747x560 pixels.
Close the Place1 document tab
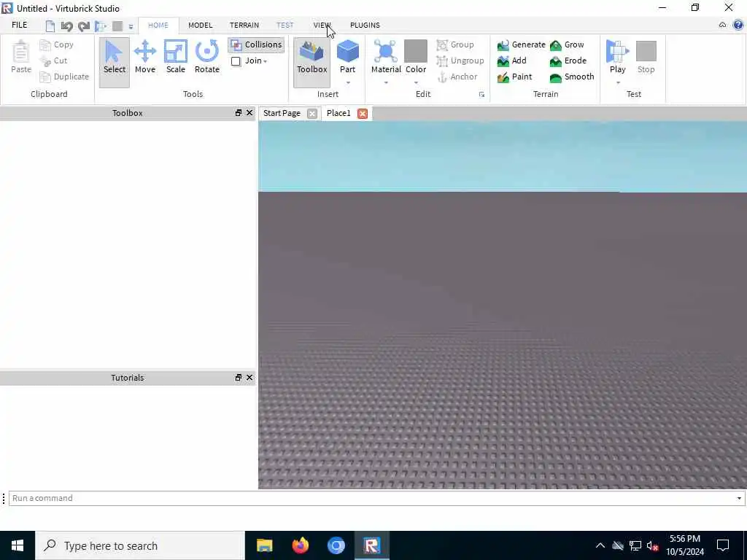pos(363,113)
